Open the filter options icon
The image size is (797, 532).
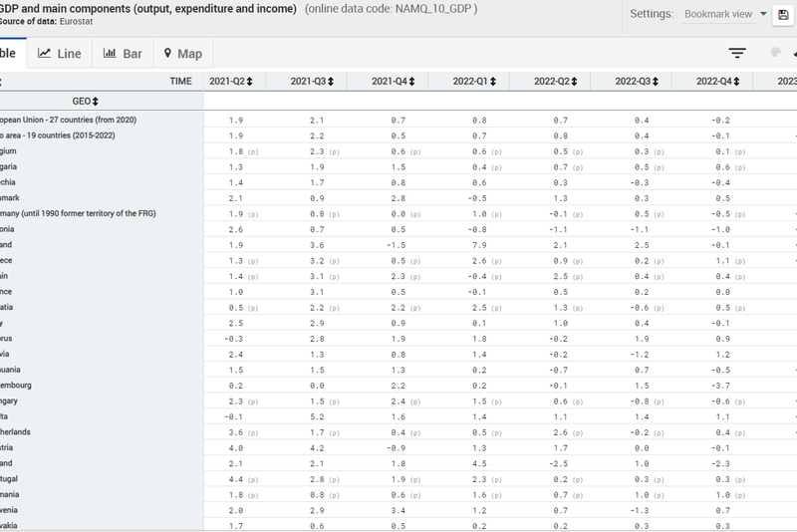click(x=737, y=54)
